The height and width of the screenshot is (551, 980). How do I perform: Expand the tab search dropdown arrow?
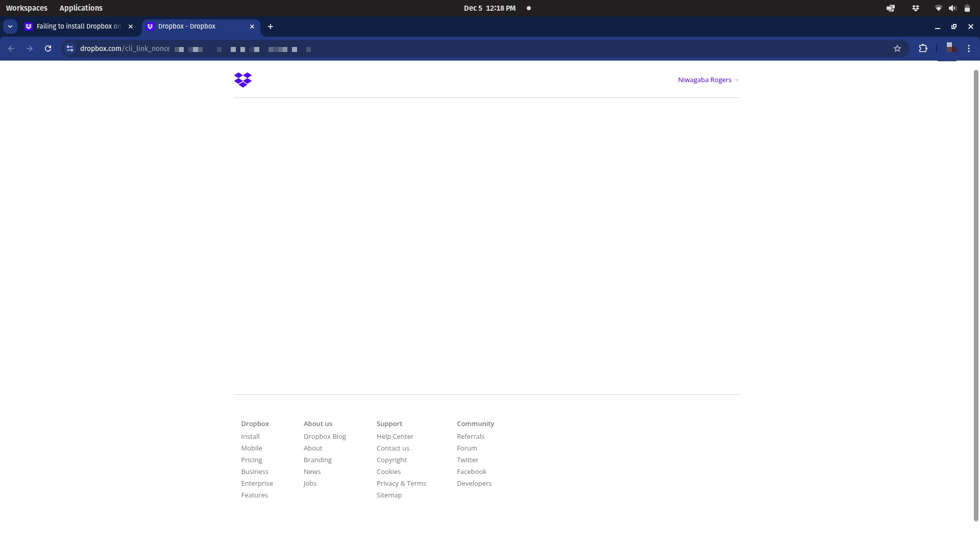pos(10,27)
